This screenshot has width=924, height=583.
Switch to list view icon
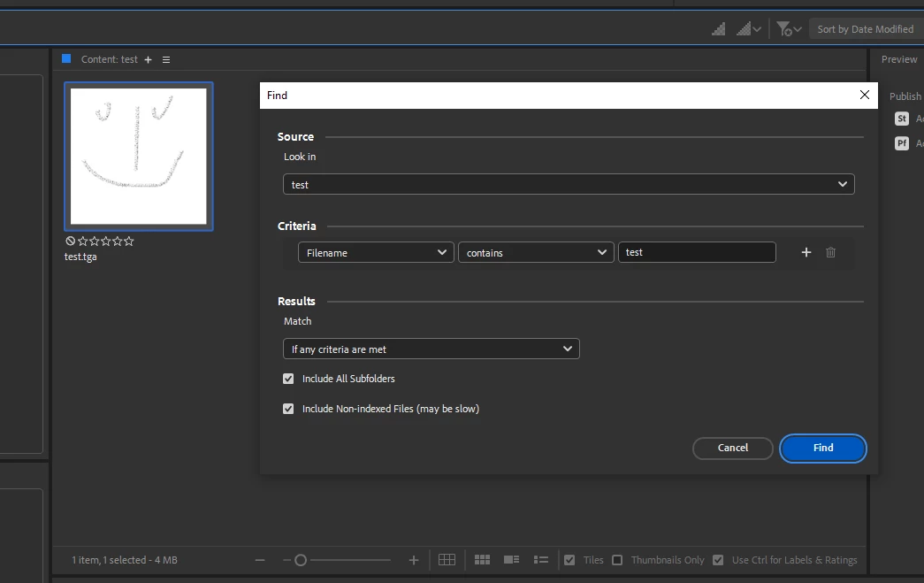541,560
